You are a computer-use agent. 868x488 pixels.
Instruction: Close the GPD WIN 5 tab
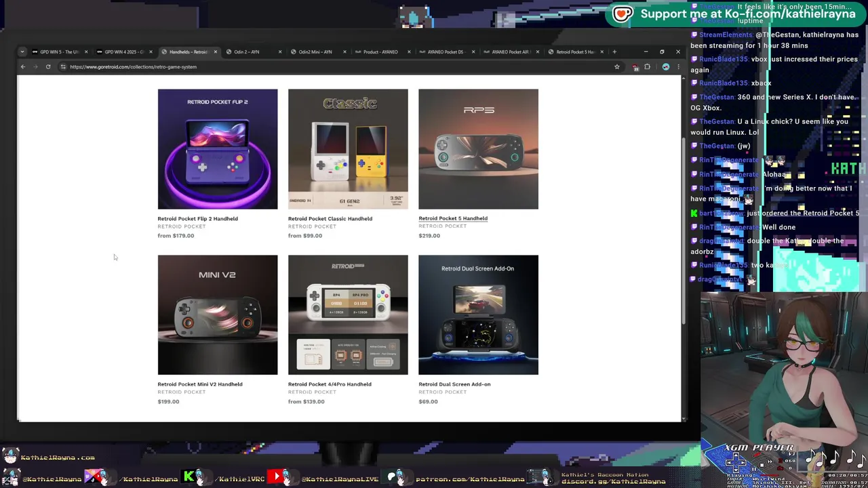click(x=86, y=52)
